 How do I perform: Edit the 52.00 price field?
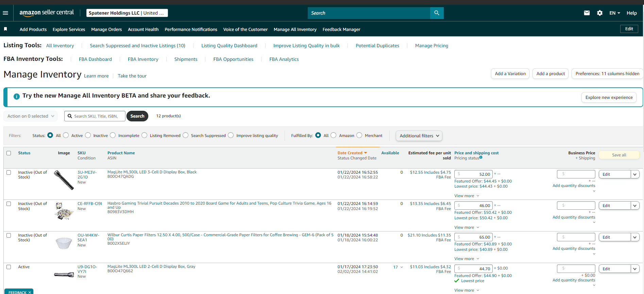473,174
